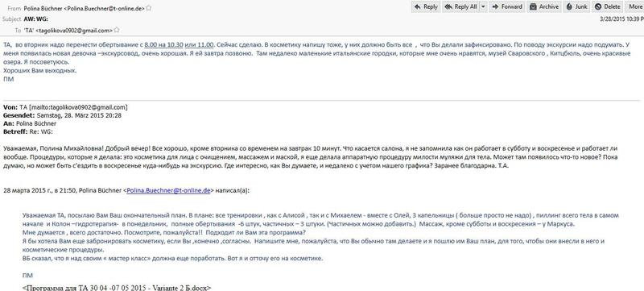Open the Reply All dropdown arrow
Viewport: 644px width, 291px height.
point(483,6)
